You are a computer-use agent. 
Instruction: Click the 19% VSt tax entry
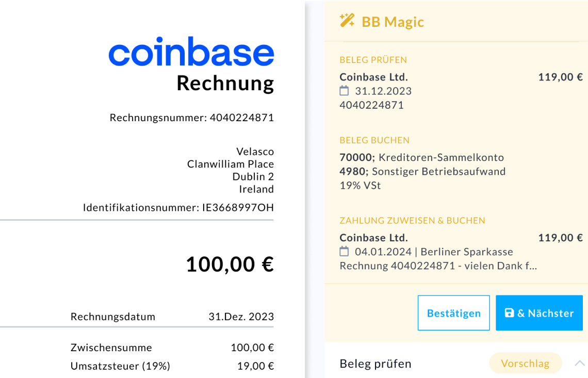tap(360, 185)
